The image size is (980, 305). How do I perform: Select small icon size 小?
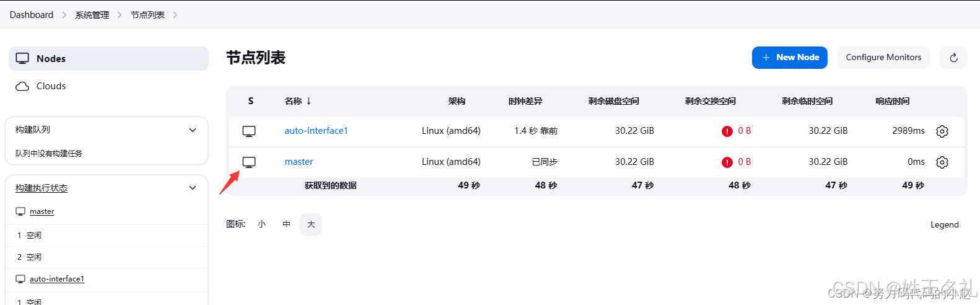261,224
